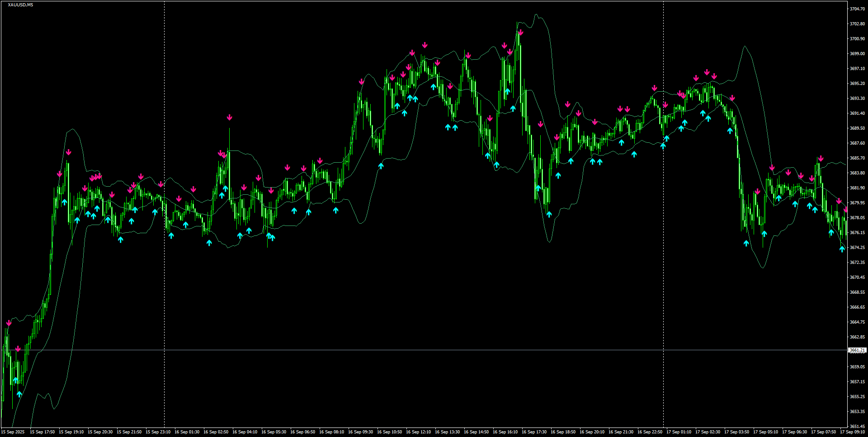868x437 pixels.
Task: Click the 3668.55 price axis label
Action: tap(857, 292)
